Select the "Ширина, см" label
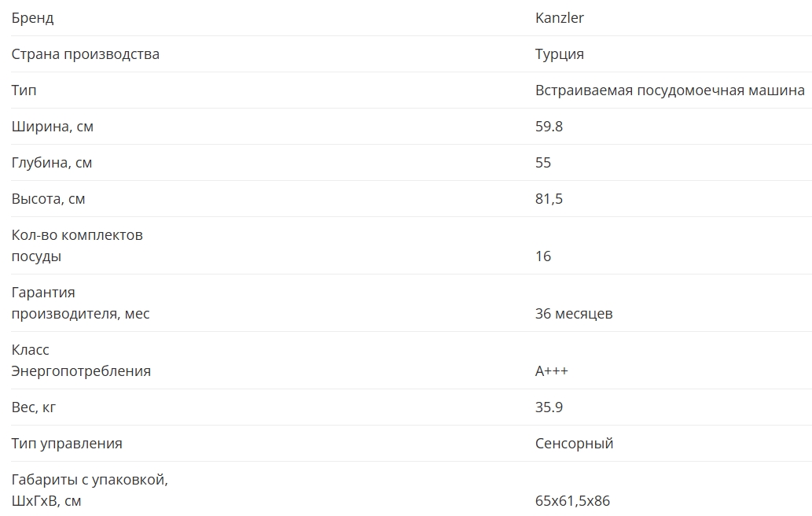Screen dimensions: 812x516 (x=52, y=127)
